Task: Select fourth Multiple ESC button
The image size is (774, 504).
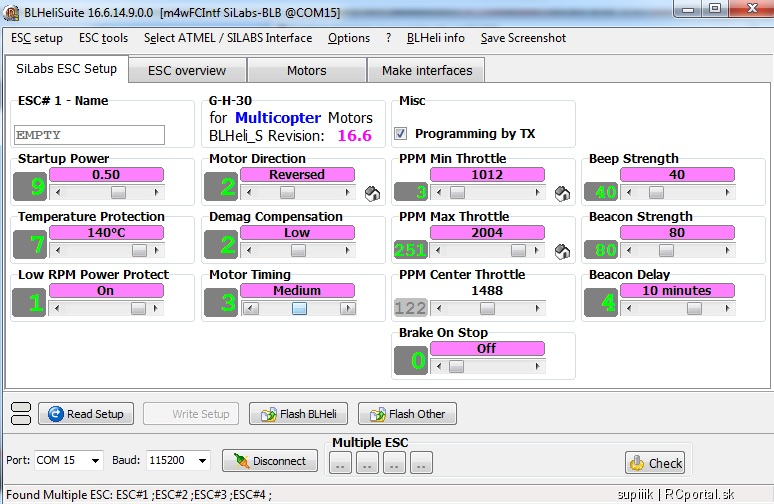Action: coord(421,463)
